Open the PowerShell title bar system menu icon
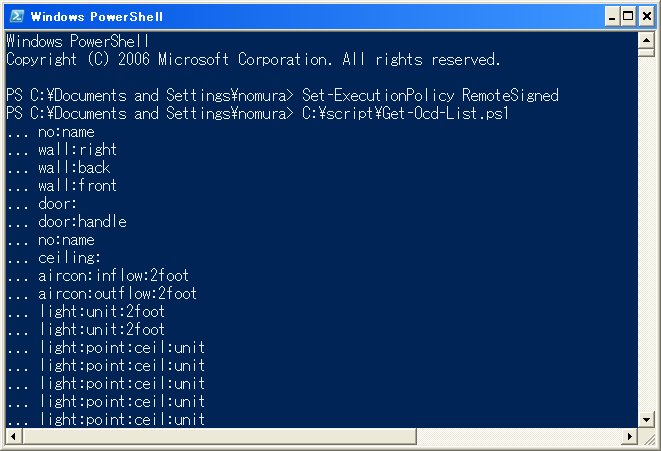The image size is (661, 451). tap(15, 16)
